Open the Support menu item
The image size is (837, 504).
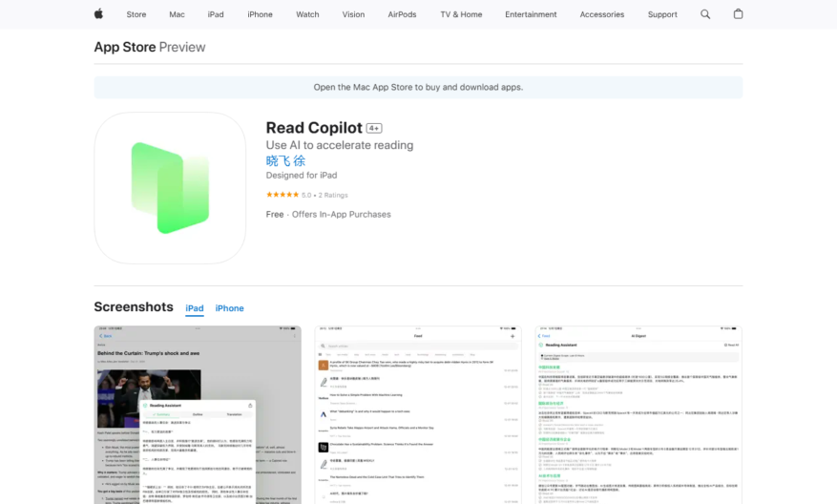coord(662,14)
